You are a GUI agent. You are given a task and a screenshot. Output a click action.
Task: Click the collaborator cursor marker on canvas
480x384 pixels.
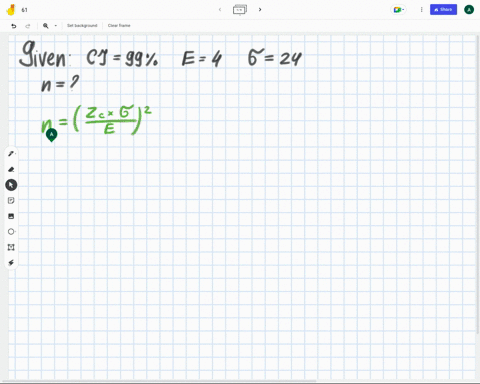(51, 135)
